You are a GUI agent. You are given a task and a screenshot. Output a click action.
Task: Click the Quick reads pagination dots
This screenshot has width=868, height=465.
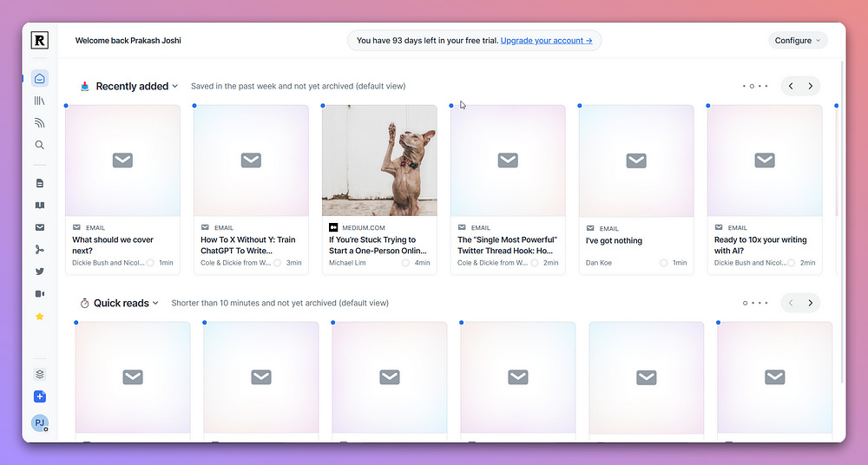756,303
